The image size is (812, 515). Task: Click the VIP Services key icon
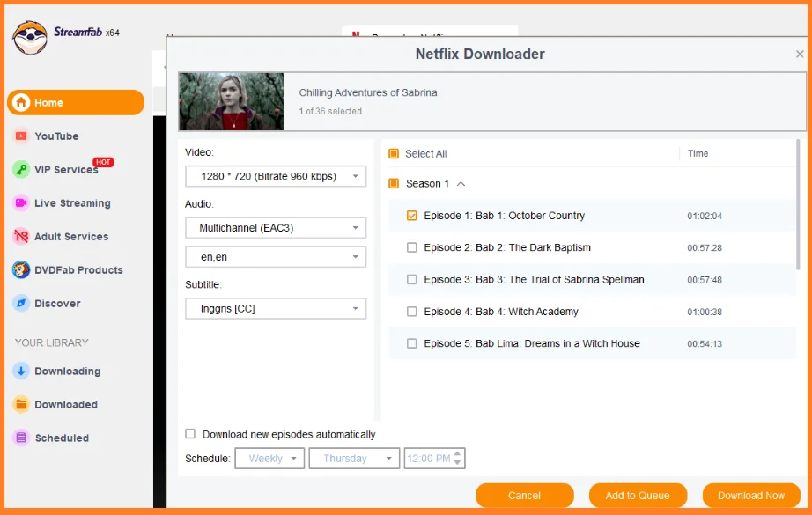pos(21,169)
